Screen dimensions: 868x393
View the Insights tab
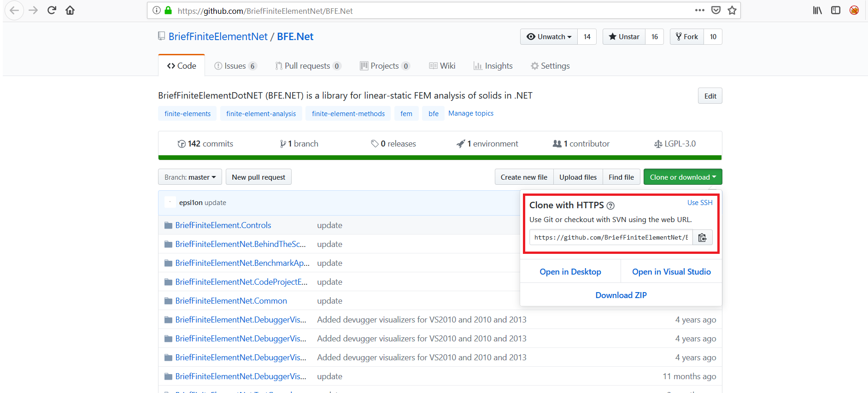[x=493, y=66]
